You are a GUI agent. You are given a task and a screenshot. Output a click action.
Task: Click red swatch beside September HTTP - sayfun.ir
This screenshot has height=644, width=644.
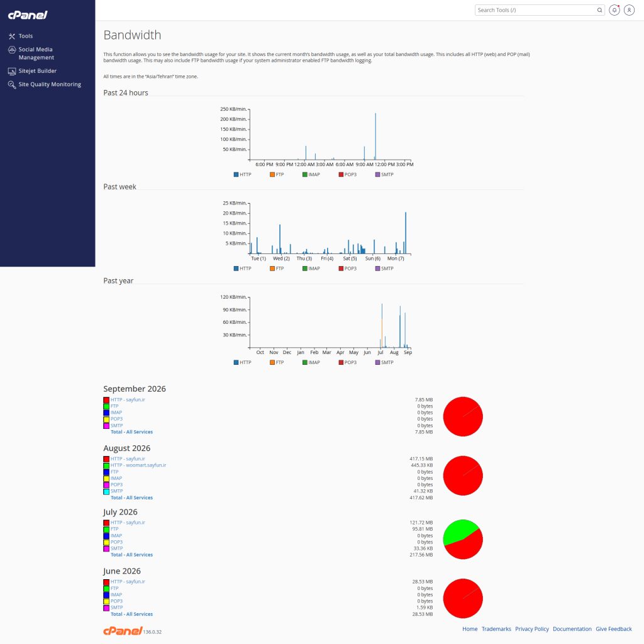coord(106,400)
